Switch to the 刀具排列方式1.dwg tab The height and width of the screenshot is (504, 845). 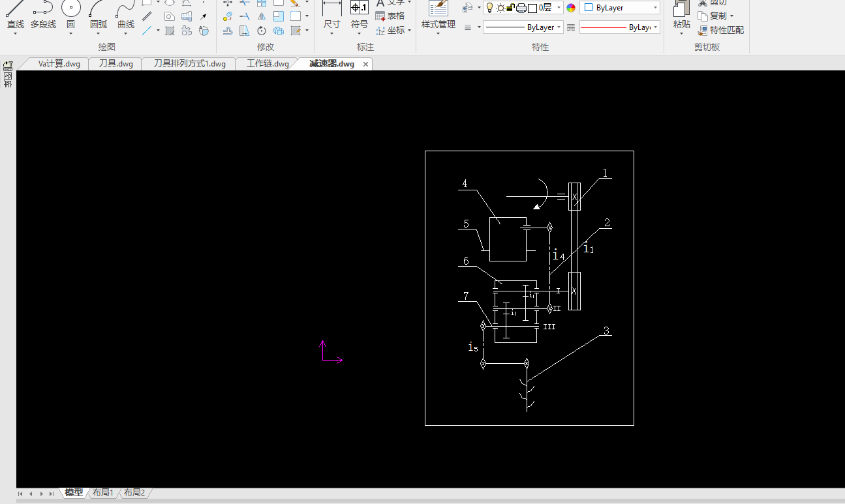point(190,64)
